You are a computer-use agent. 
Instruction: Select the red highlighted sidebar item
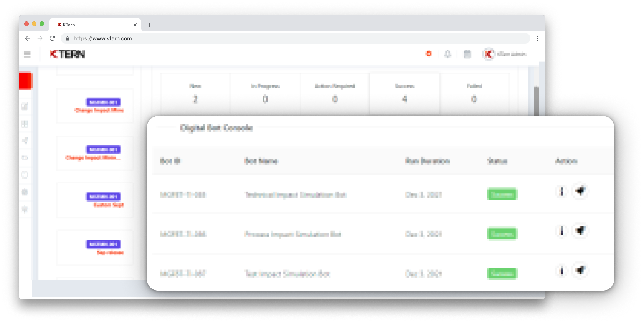[26, 81]
